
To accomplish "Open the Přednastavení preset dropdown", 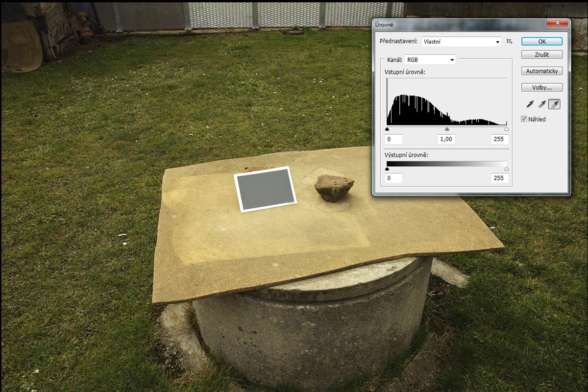I will (x=462, y=42).
